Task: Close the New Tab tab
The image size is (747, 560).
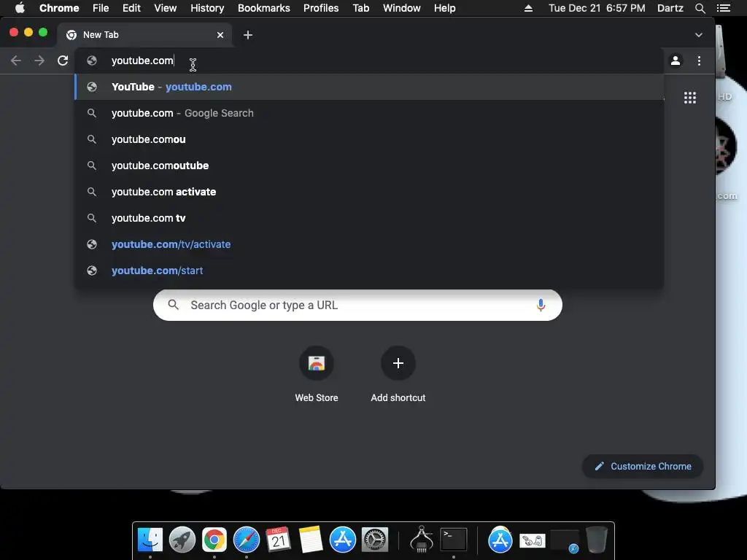Action: click(220, 35)
